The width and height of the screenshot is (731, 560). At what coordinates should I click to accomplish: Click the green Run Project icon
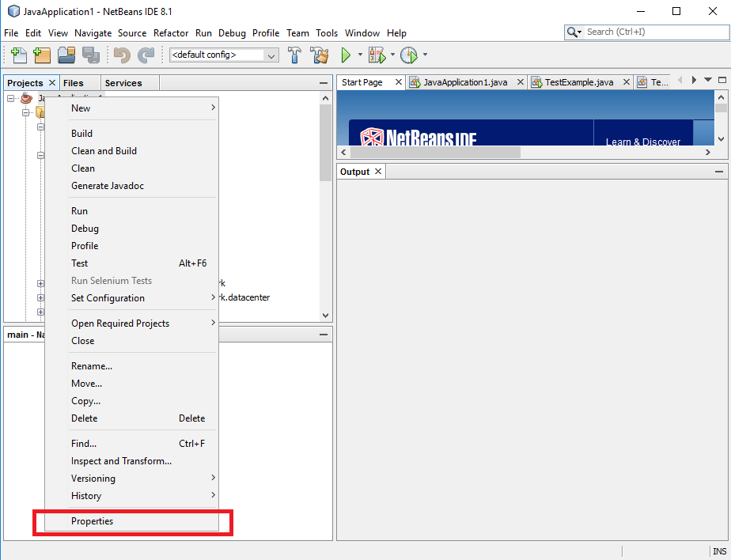point(346,55)
